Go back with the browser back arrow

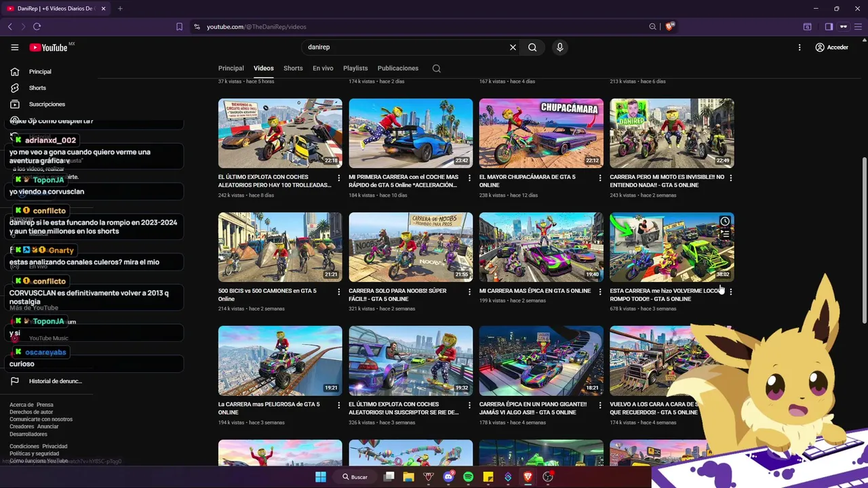tap(10, 26)
